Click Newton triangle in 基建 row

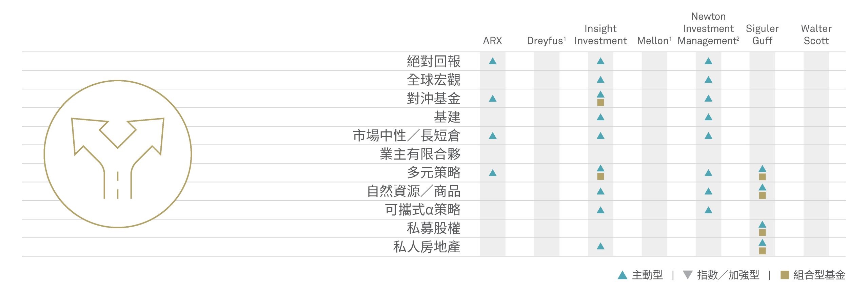tap(708, 117)
